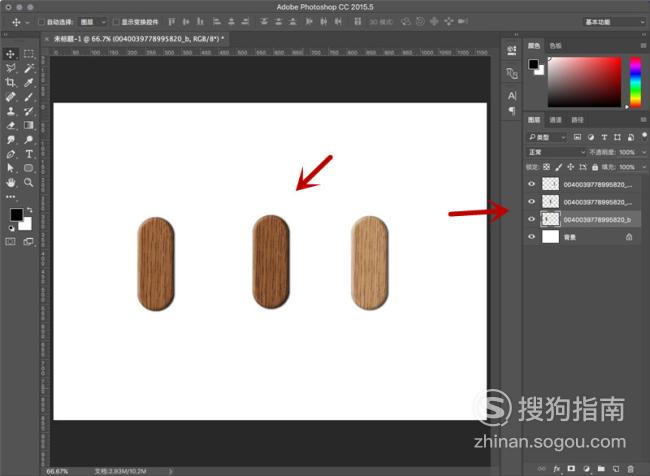Image resolution: width=650 pixels, height=476 pixels.
Task: Toggle lock image pixels brush icon
Action: [x=558, y=167]
